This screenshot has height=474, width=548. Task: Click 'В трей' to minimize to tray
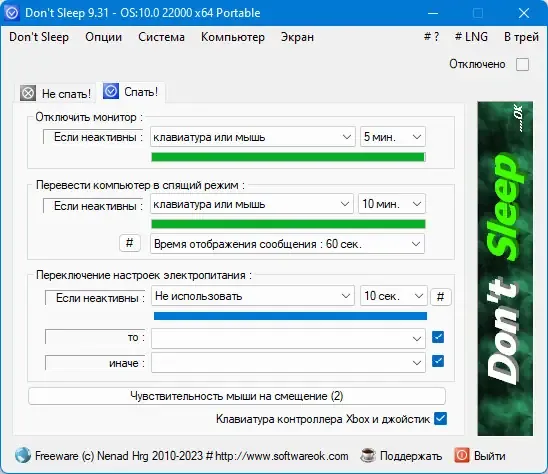(521, 37)
